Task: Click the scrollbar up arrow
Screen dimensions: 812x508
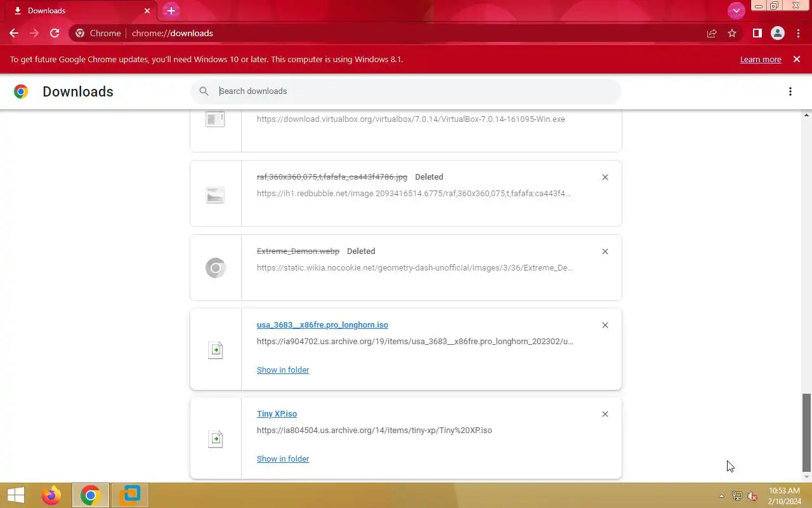Action: tap(807, 115)
